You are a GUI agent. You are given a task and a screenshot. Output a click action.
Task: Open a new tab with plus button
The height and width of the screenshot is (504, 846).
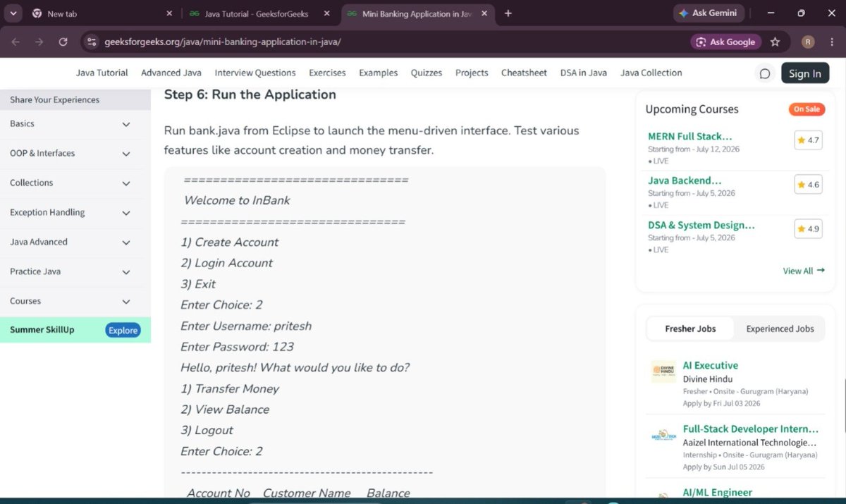(x=508, y=13)
